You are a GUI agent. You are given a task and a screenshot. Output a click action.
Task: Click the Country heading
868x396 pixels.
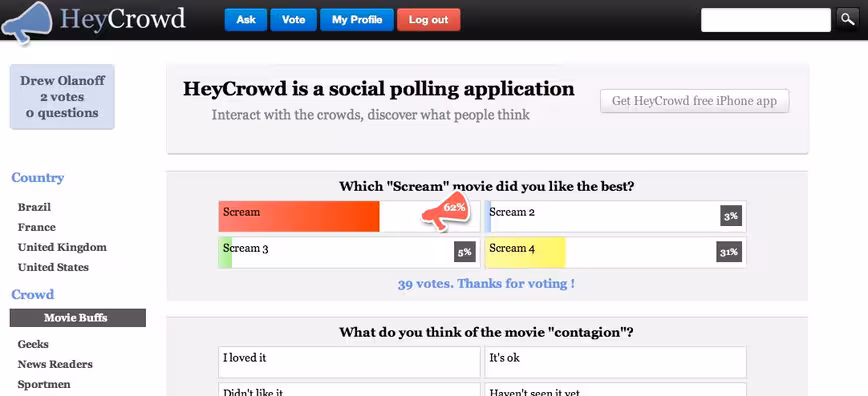(x=38, y=178)
